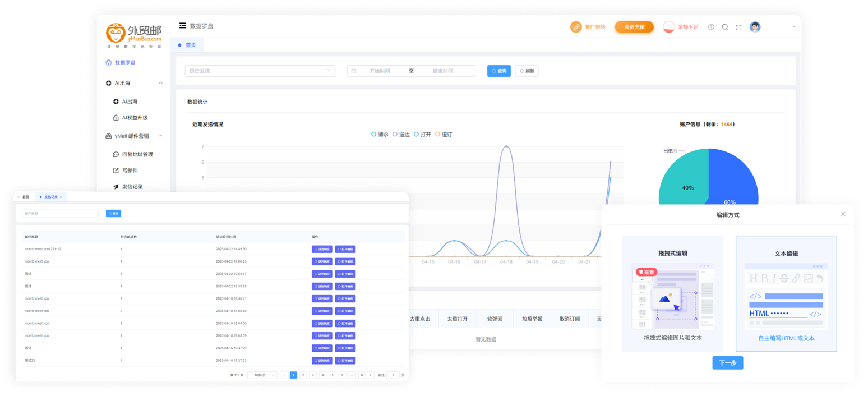
Task: Go to page 12 in pagination
Action: tap(362, 375)
